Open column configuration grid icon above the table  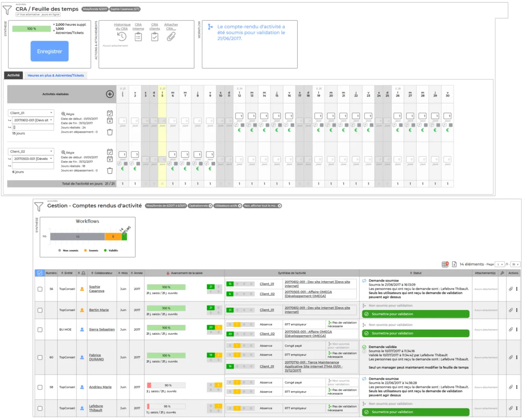coord(445,264)
